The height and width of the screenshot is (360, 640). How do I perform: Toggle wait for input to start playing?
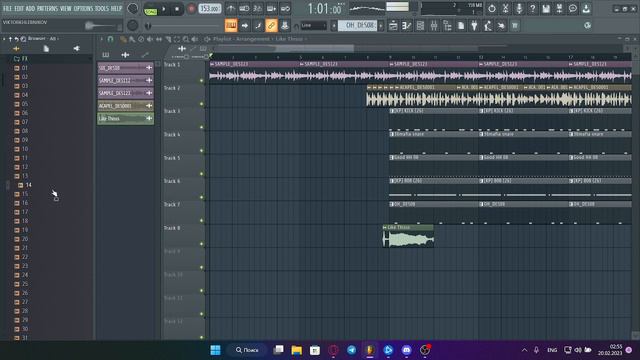(244, 8)
